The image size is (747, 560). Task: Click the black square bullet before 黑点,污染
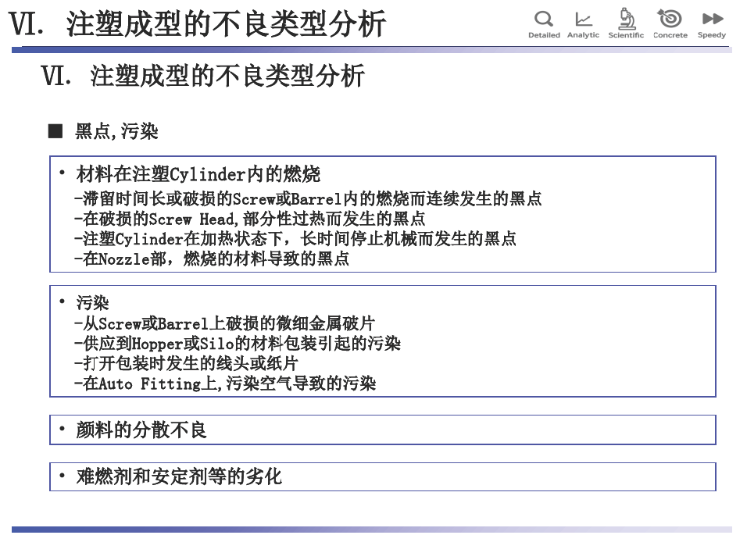[55, 131]
